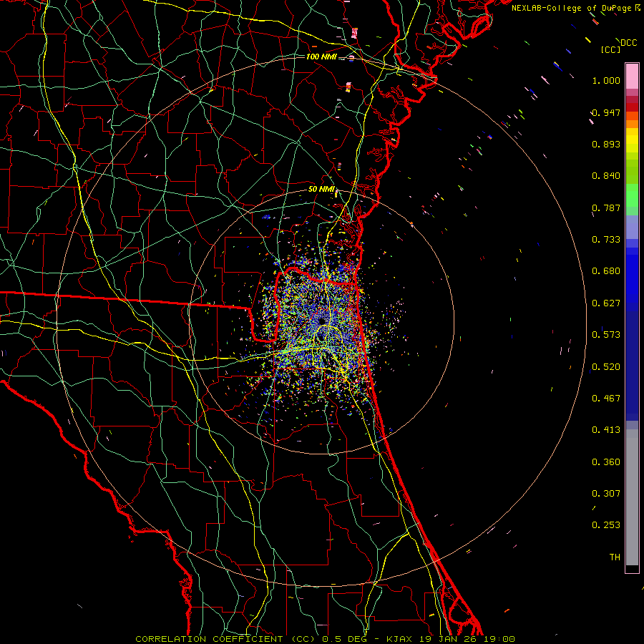Click the 0.733 scale value
The height and width of the screenshot is (644, 644).
pos(606,240)
